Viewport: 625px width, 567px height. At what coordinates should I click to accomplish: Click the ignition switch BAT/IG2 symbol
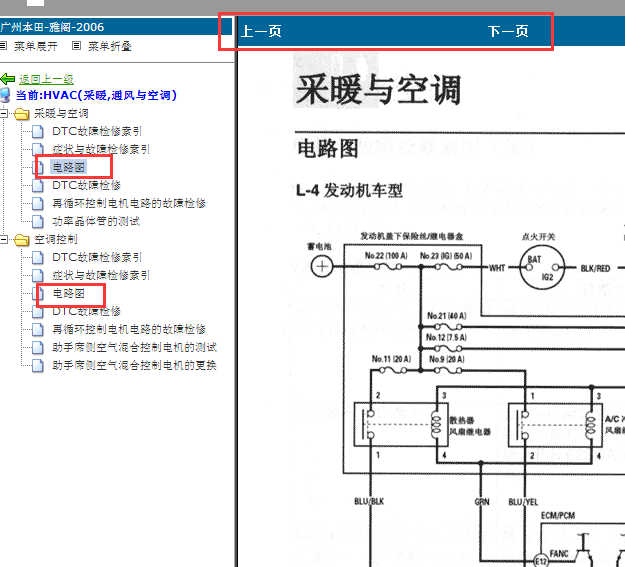(x=542, y=267)
